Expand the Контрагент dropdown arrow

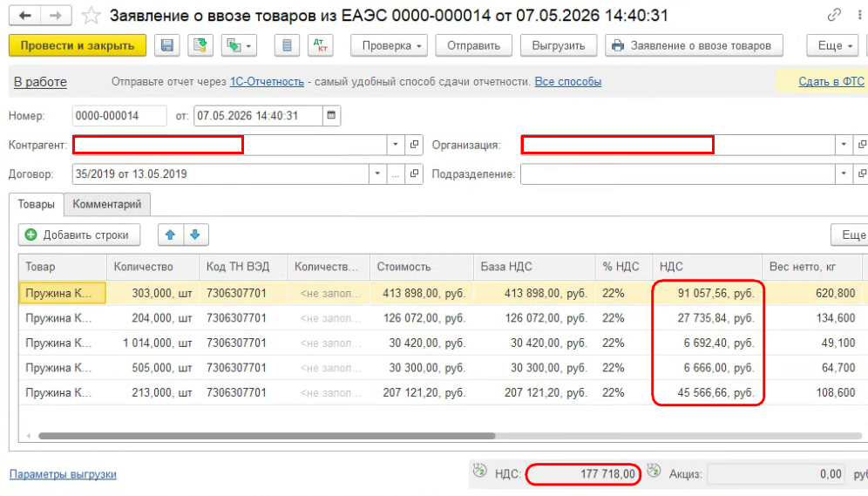396,145
